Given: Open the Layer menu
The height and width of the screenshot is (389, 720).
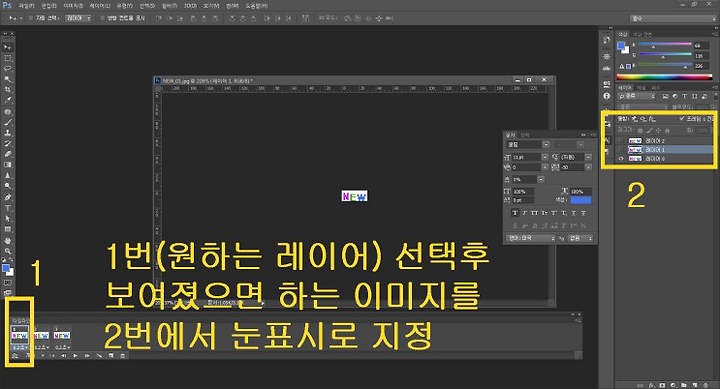Looking at the screenshot, I should [x=99, y=6].
